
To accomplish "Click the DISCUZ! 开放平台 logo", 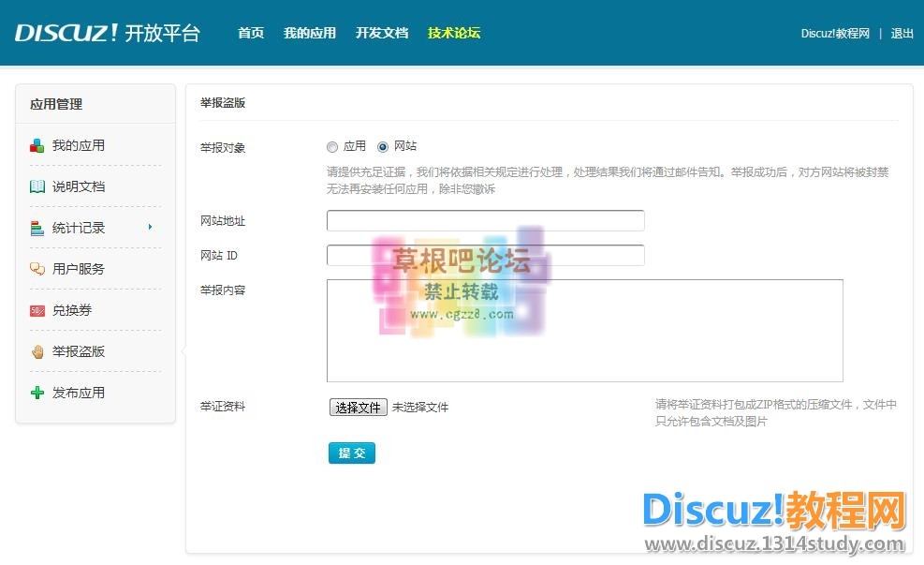I will [107, 33].
